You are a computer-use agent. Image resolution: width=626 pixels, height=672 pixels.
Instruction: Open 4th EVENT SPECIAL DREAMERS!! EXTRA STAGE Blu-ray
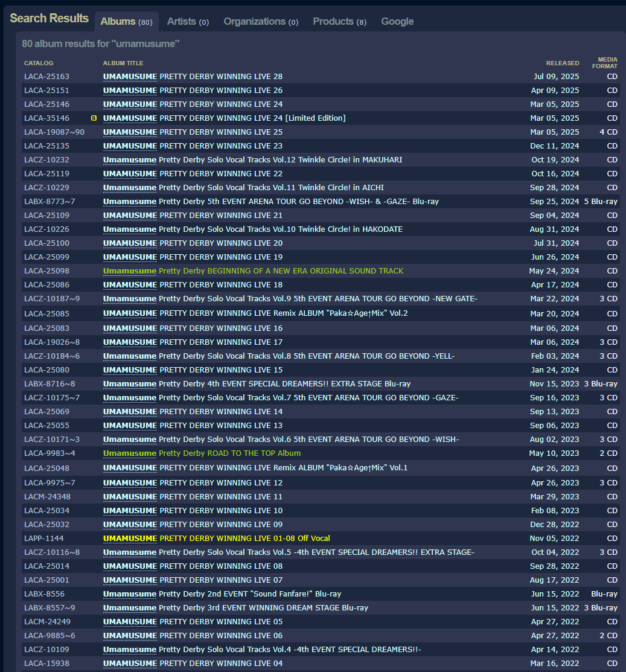[x=257, y=384]
